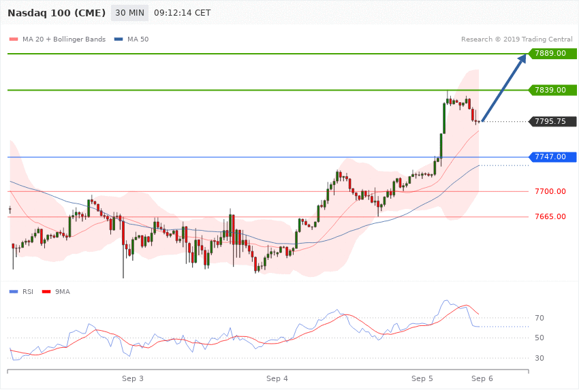Click the MA 20 + Bollinger Bands legend label
Screen dimensions: 579x392
pyautogui.click(x=64, y=39)
